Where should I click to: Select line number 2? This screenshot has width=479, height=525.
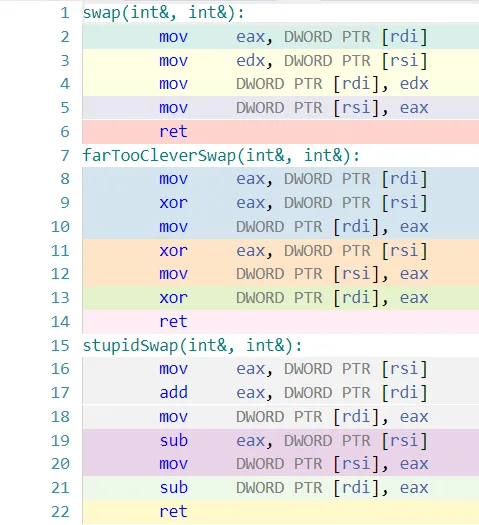(65, 37)
